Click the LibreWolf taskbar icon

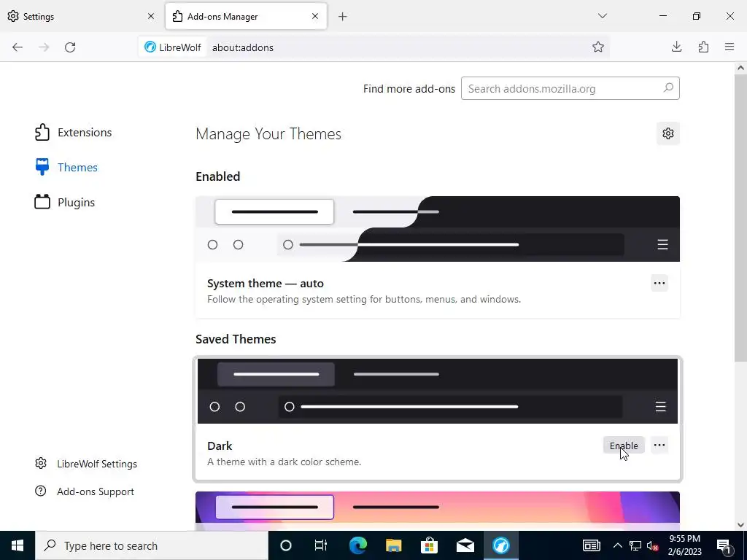(x=501, y=545)
